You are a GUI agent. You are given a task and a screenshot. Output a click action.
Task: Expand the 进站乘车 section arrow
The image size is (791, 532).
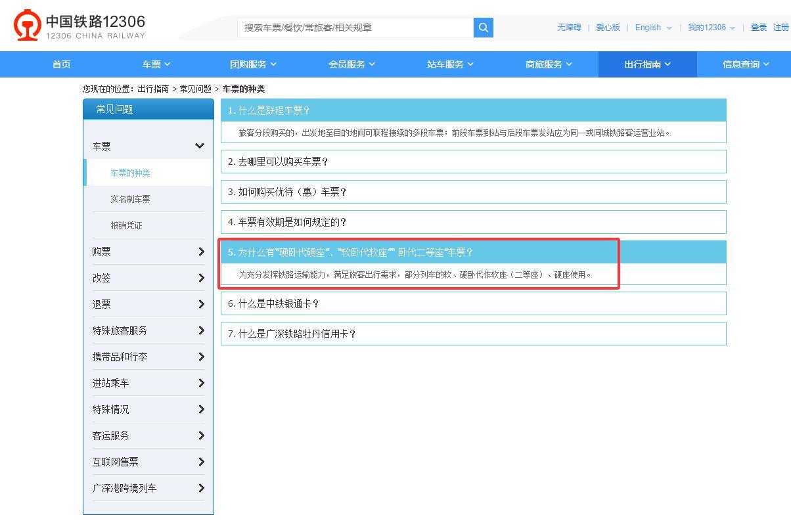point(201,383)
